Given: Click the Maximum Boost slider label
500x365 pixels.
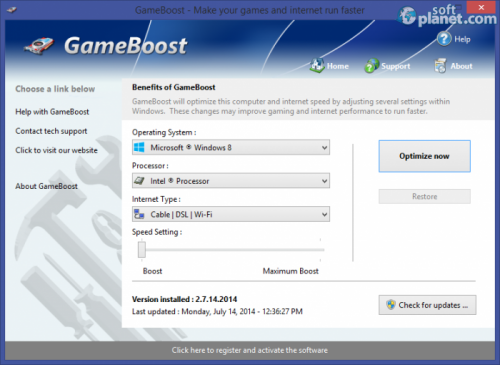Looking at the screenshot, I should [291, 271].
